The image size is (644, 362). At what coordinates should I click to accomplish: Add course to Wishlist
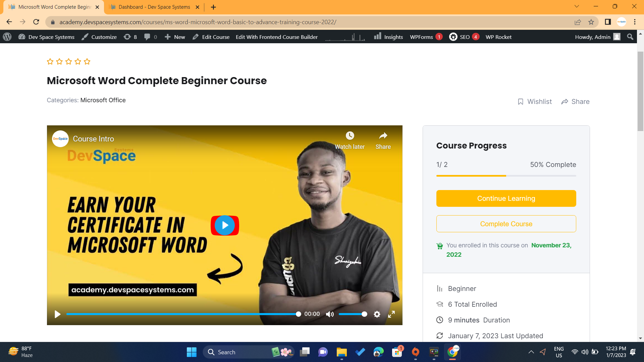[x=535, y=102]
